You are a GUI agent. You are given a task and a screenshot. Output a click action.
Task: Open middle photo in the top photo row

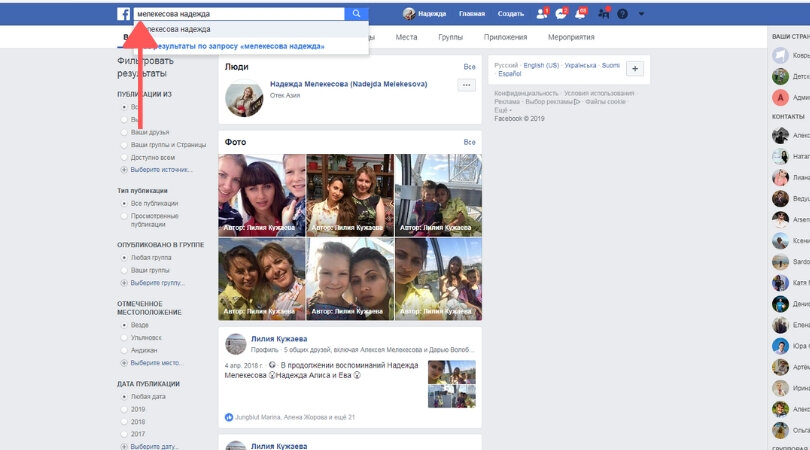tap(350, 195)
